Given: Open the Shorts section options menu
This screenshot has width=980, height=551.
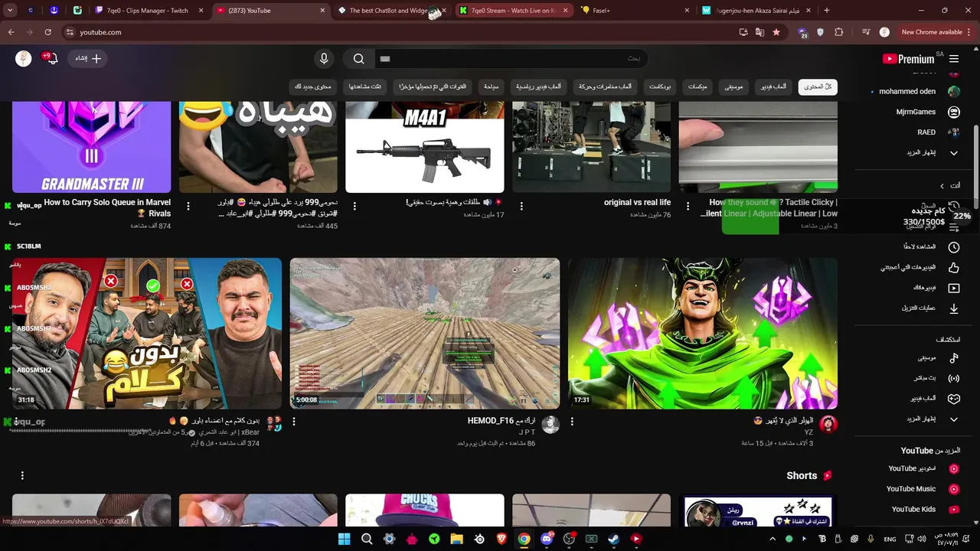Looking at the screenshot, I should tap(22, 476).
